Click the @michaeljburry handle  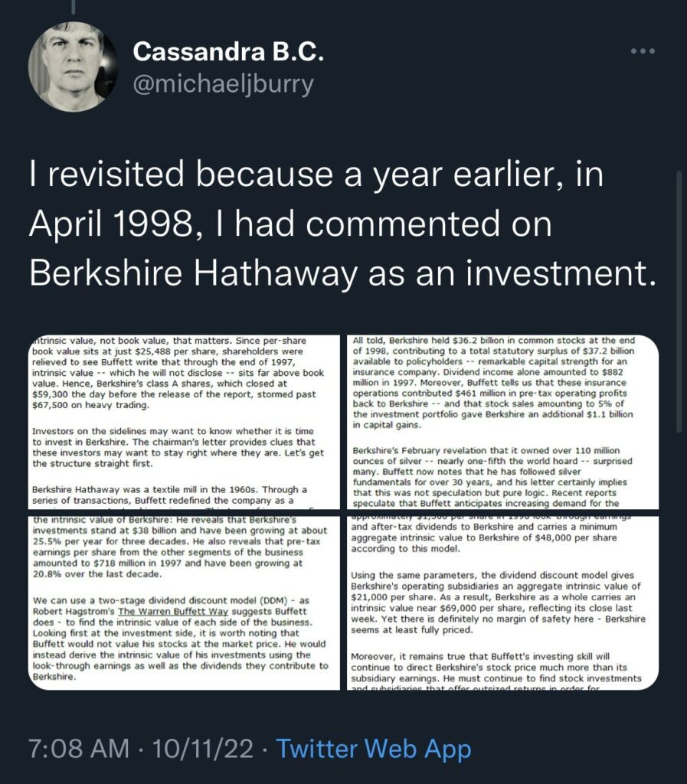point(223,83)
